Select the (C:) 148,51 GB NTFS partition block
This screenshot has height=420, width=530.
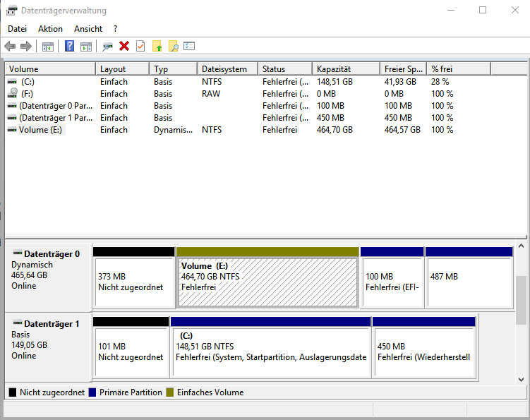271,347
